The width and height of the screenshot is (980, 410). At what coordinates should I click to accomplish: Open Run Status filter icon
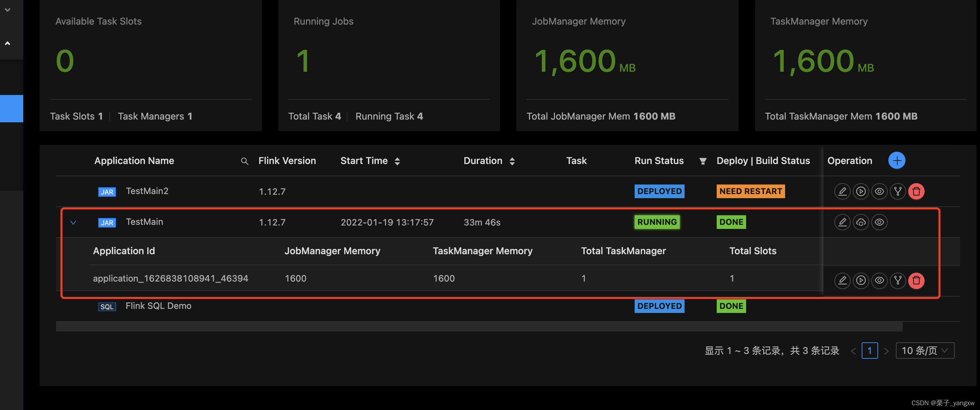click(x=703, y=161)
